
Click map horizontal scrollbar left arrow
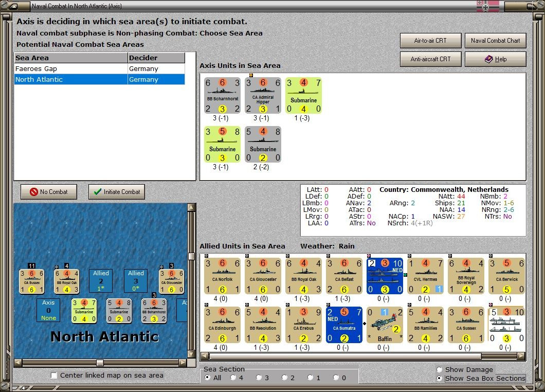(17, 363)
